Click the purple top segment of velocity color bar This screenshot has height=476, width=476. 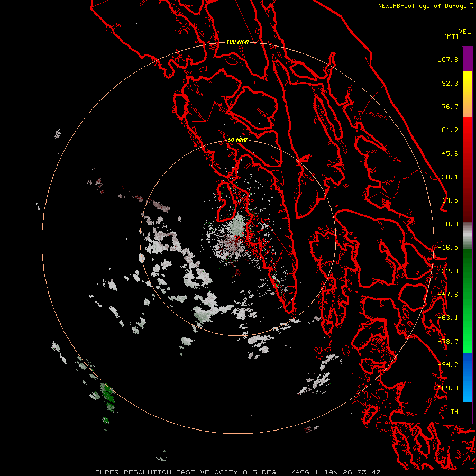point(467,59)
